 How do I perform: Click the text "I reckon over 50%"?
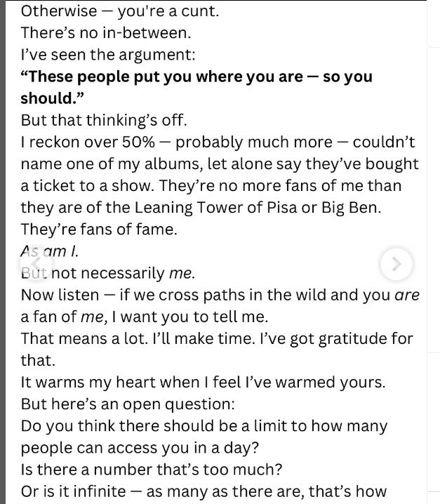pyautogui.click(x=88, y=142)
